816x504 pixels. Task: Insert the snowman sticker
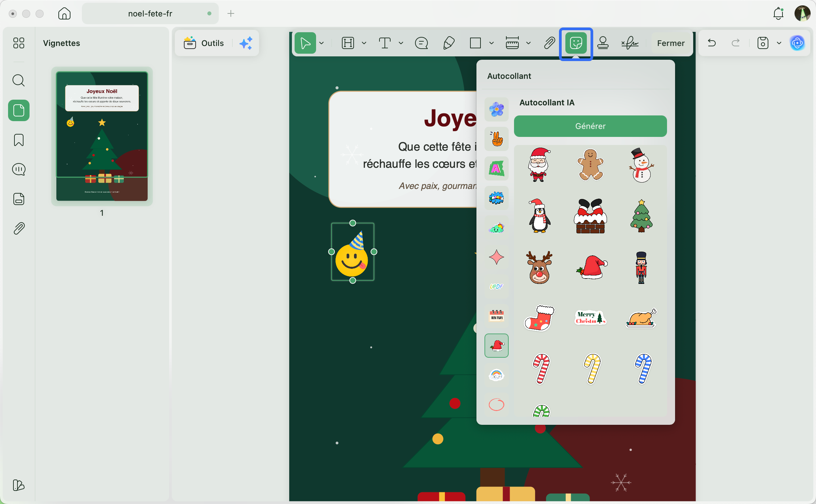[x=641, y=165]
